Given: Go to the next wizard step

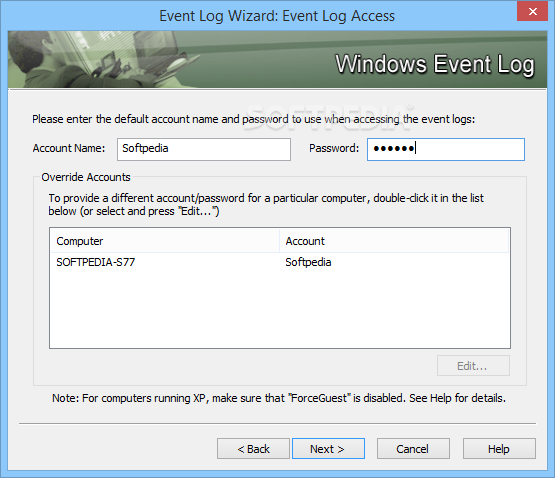Looking at the screenshot, I should (328, 449).
